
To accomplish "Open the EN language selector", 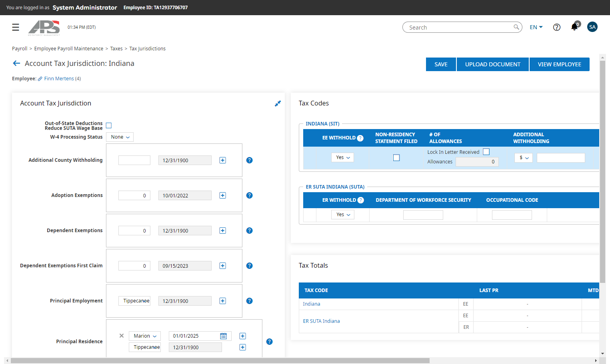I will (536, 27).
